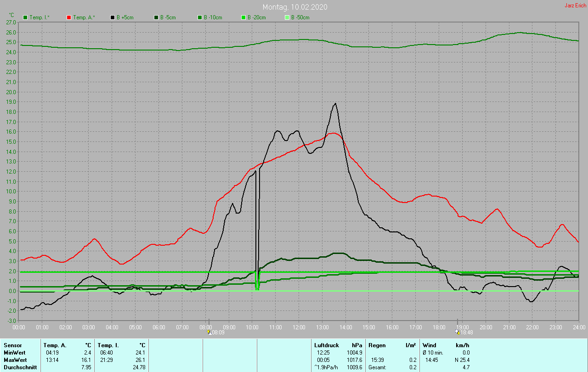Toggle the B -50cm series label
The height and width of the screenshot is (372, 588).
[300, 17]
